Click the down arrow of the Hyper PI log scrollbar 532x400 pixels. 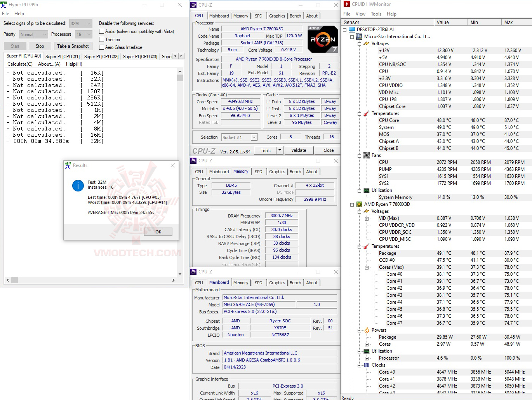tap(180, 273)
